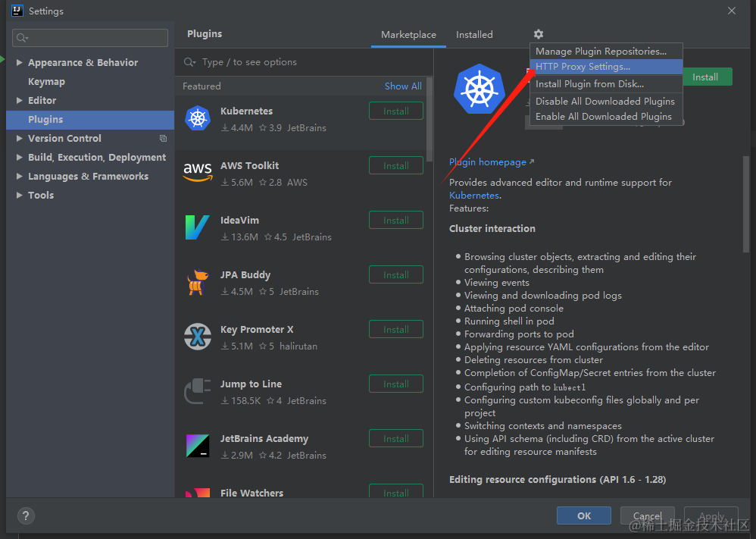Click the IdeaVim plugin icon
756x539 pixels.
197,227
